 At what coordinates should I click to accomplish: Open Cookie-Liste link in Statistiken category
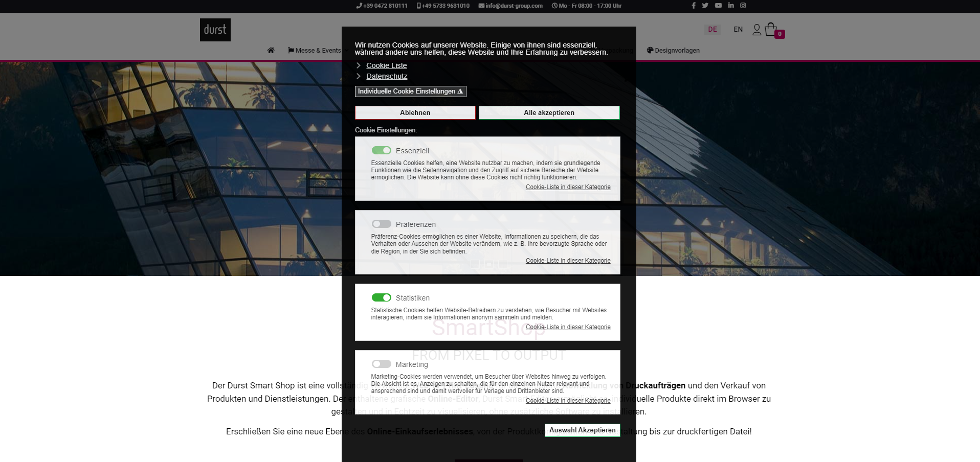tap(568, 327)
